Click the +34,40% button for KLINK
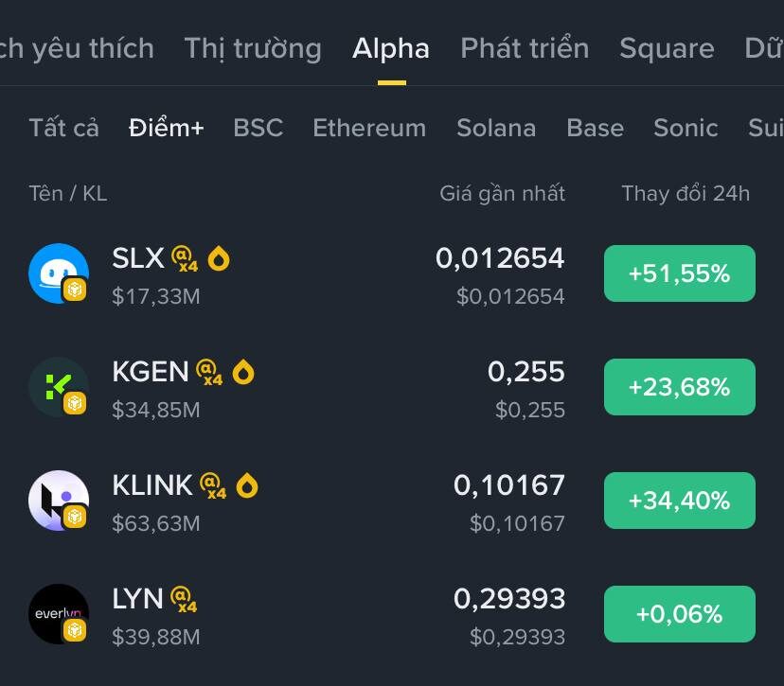 [679, 500]
